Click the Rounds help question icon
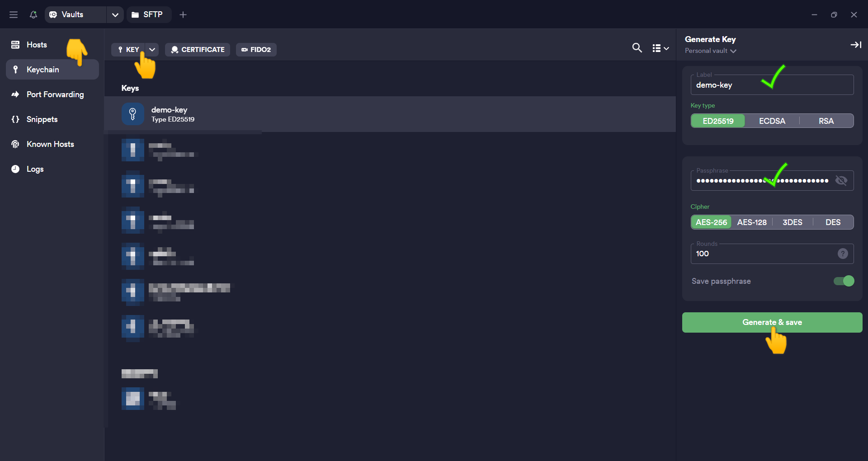 (x=842, y=254)
